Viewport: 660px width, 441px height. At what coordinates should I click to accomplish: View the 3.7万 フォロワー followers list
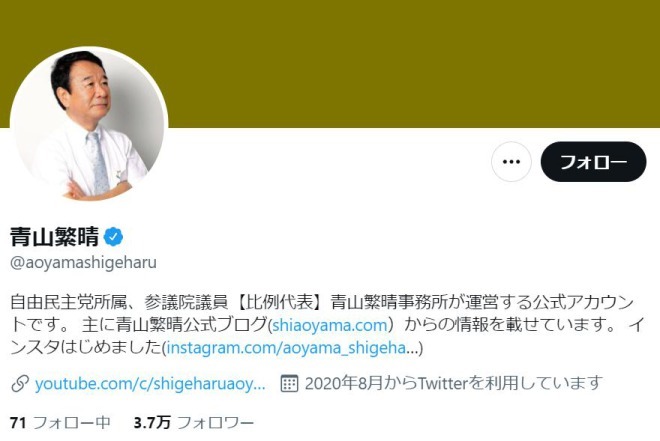coord(194,422)
